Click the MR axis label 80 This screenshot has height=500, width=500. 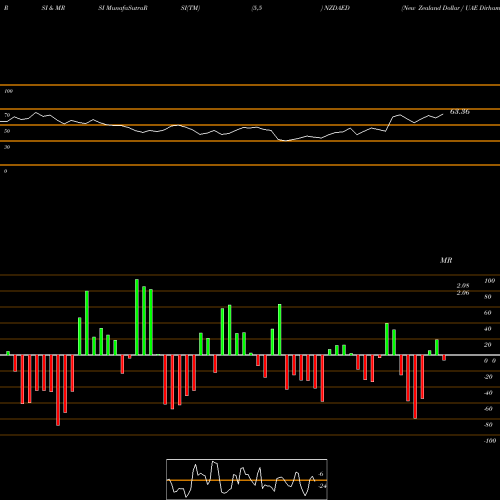coord(488,297)
